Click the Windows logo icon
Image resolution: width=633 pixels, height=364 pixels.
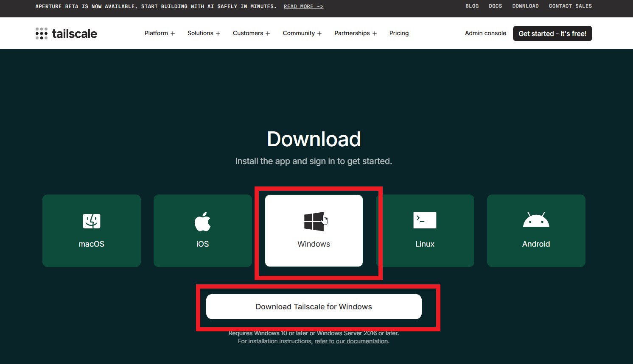coord(314,221)
